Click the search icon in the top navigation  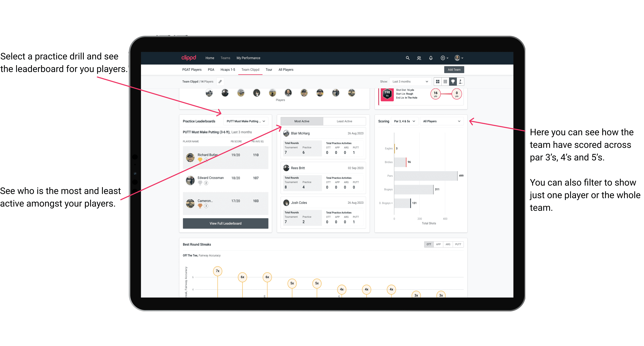pyautogui.click(x=407, y=58)
